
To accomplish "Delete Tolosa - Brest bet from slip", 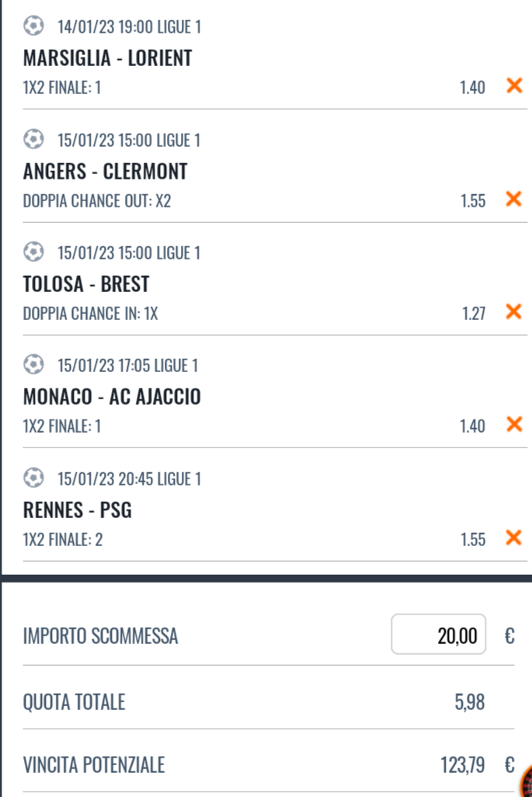I will click(513, 312).
